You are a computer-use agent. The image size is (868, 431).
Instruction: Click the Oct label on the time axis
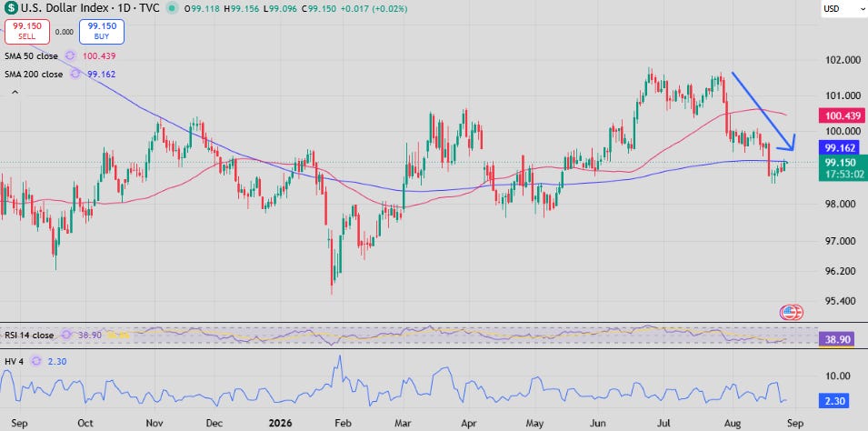click(x=85, y=422)
